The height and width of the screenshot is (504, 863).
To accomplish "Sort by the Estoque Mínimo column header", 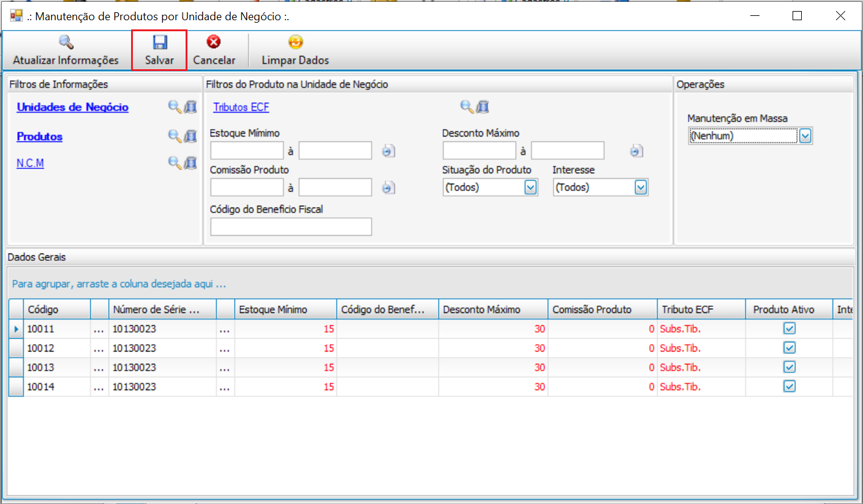I will click(285, 309).
